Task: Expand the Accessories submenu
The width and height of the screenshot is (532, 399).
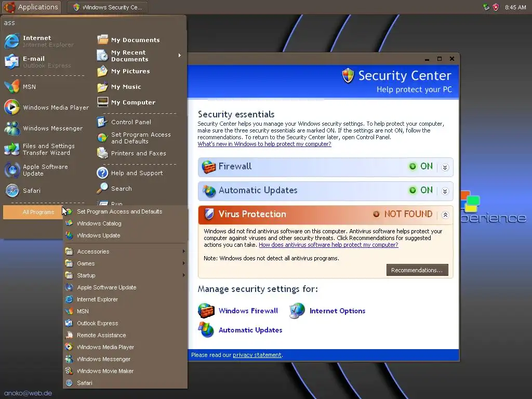Action: click(125, 251)
